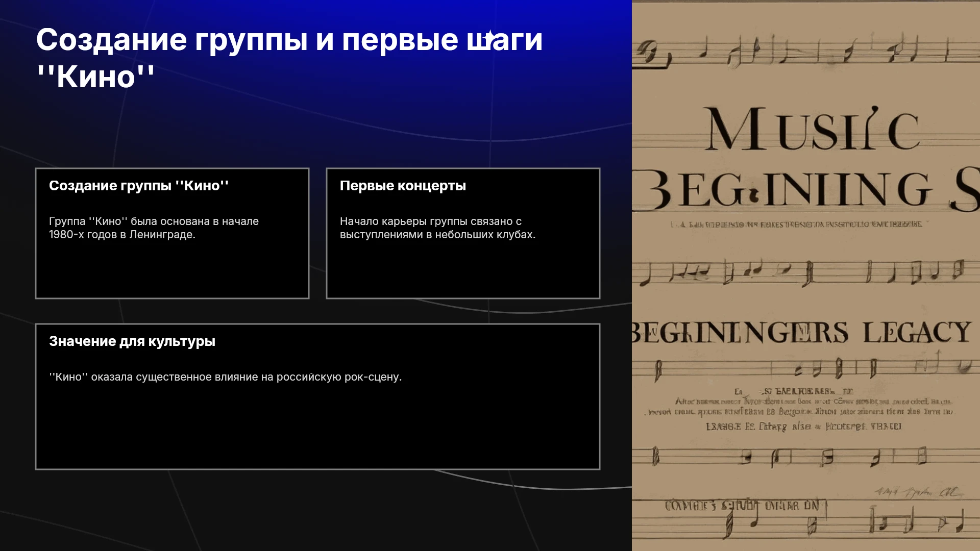Click the music staff below the MUSIC BEGINNINGS title
980x551 pixels.
pos(806,272)
